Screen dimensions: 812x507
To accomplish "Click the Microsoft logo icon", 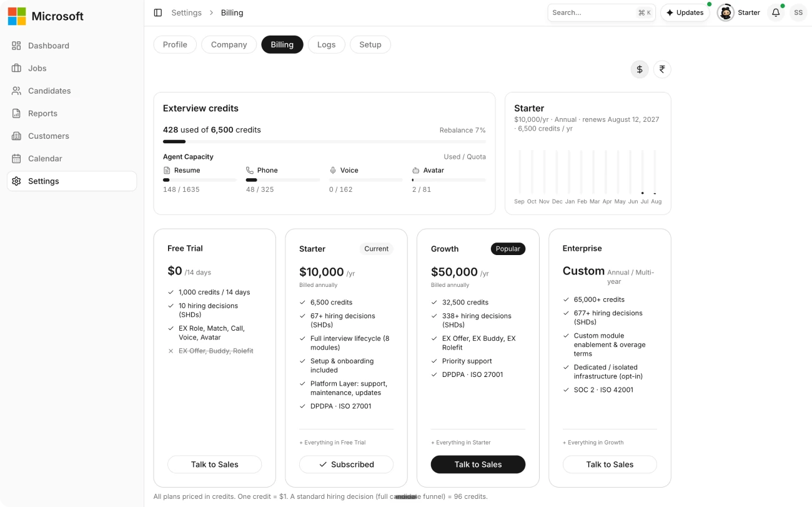I will [x=17, y=16].
